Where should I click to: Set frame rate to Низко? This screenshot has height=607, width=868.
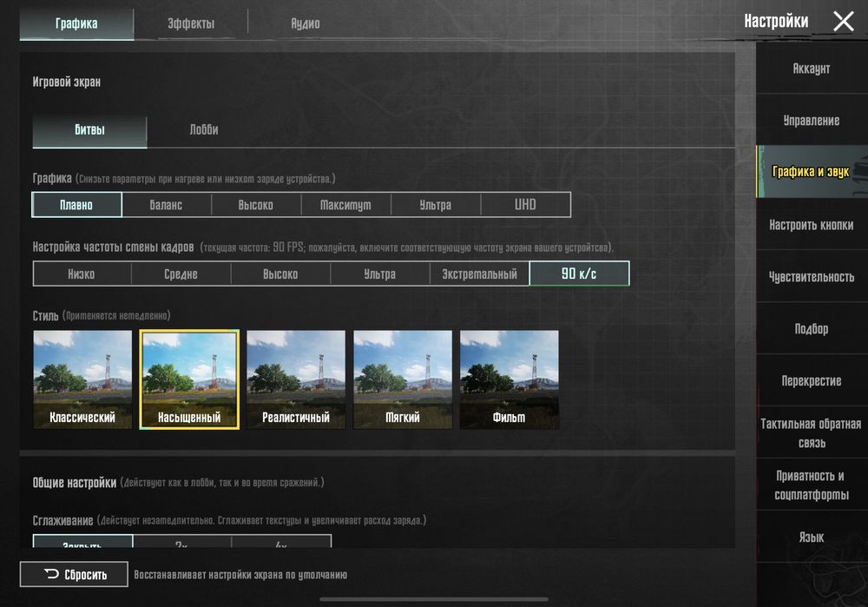point(82,274)
